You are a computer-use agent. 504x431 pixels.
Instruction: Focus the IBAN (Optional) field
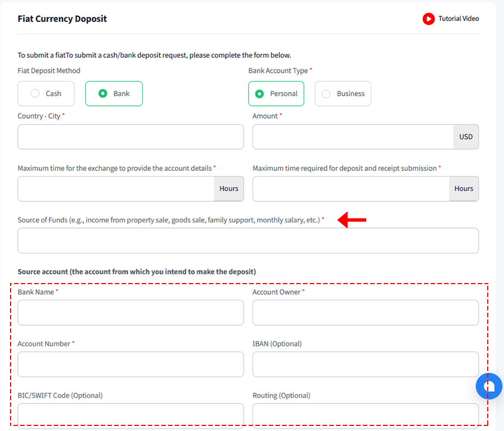point(366,364)
